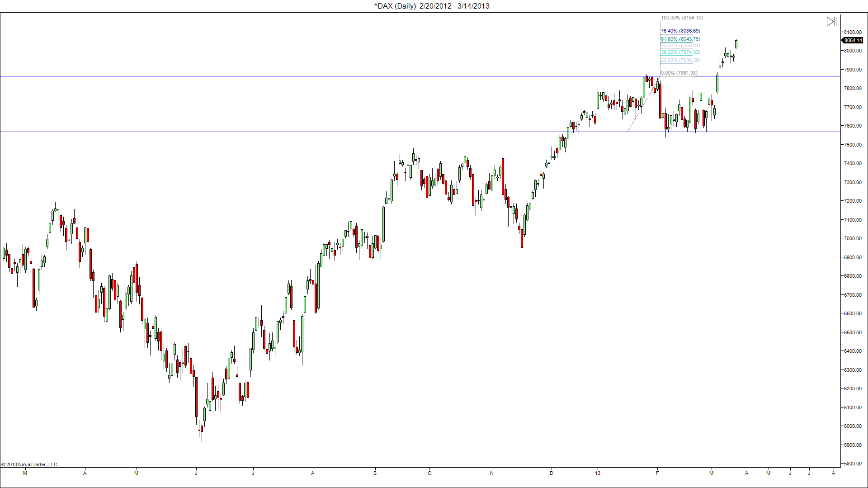Click the 7600.00 price axis label
The image size is (868, 488).
tap(853, 126)
